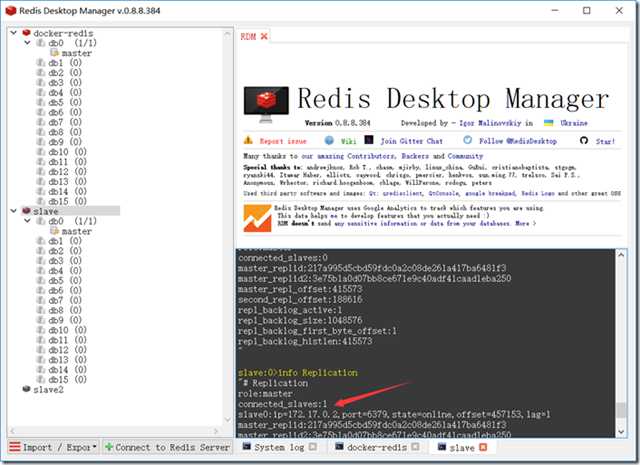Image resolution: width=640 pixels, height=465 pixels.
Task: Open Join Gitter Chat link
Action: click(411, 141)
